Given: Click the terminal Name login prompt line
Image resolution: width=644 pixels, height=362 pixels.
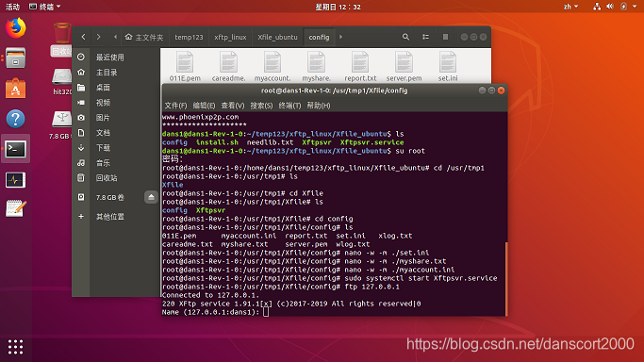Looking at the screenshot, I should pyautogui.click(x=216, y=312).
